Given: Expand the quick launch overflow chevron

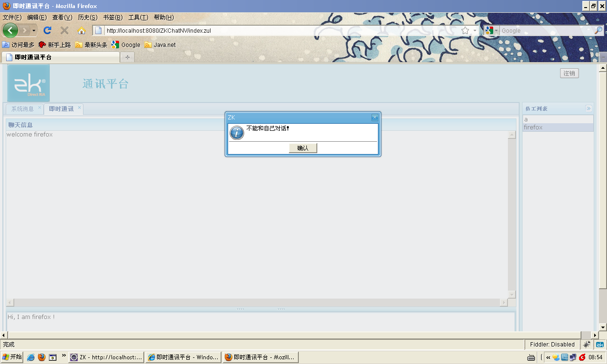Looking at the screenshot, I should [x=64, y=355].
